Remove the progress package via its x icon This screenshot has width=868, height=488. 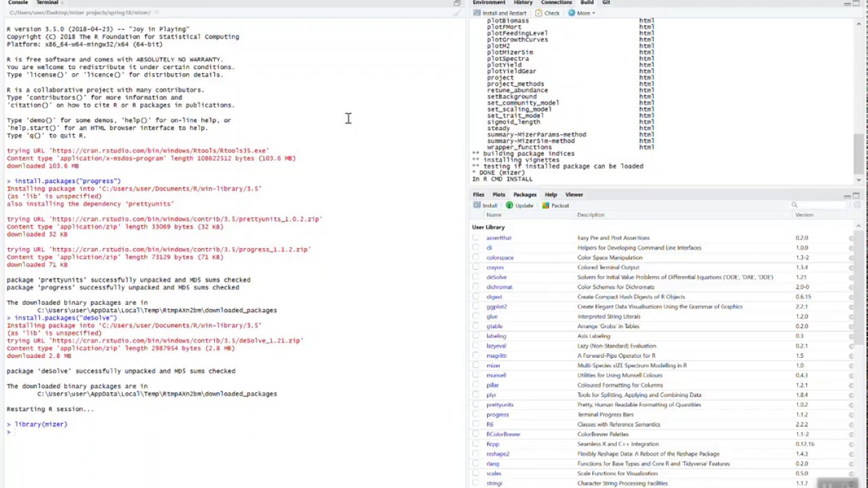click(851, 415)
